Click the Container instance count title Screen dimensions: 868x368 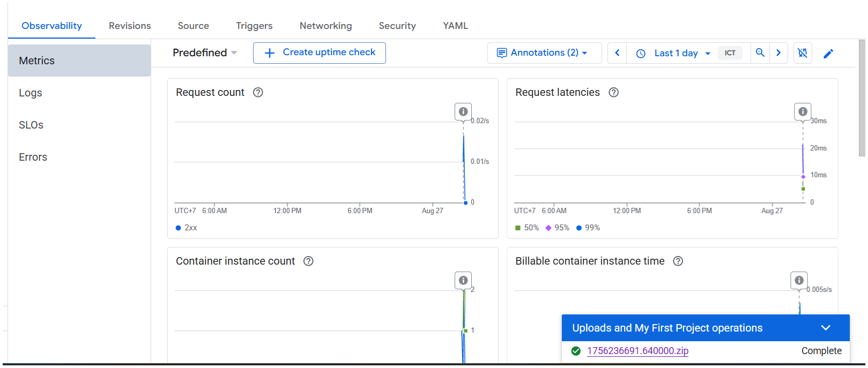point(235,261)
